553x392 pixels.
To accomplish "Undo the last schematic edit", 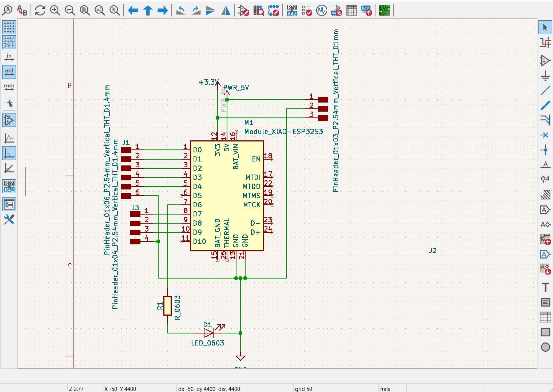I will click(x=180, y=11).
